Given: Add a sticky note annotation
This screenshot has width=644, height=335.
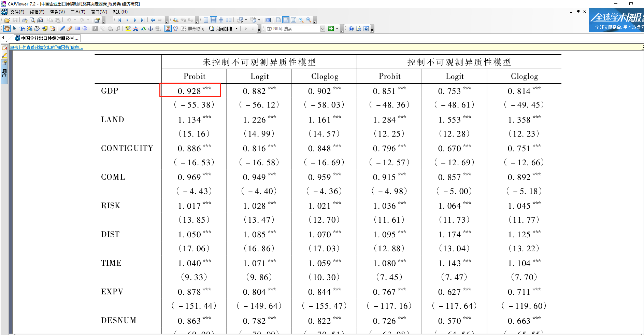Looking at the screenshot, I should click(45, 29).
